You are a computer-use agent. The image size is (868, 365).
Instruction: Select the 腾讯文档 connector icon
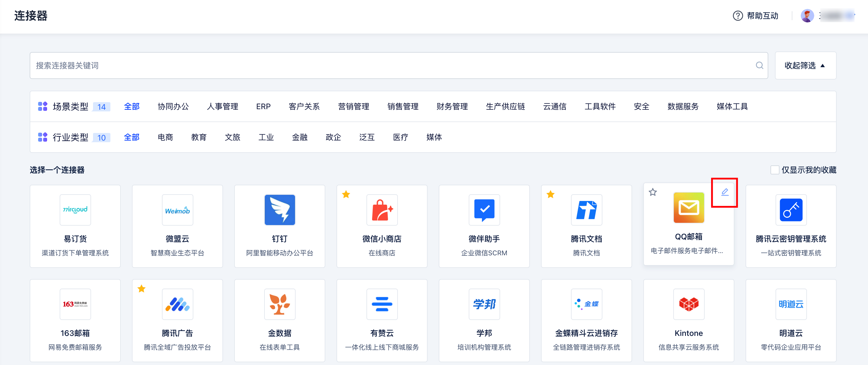point(587,210)
